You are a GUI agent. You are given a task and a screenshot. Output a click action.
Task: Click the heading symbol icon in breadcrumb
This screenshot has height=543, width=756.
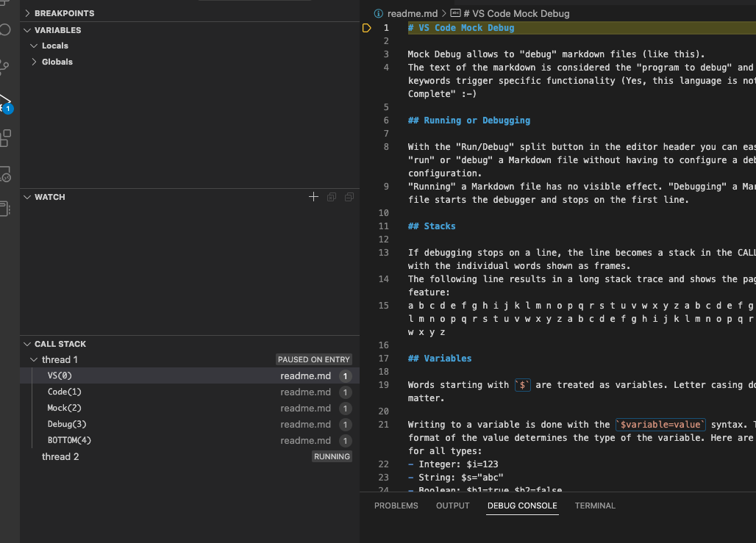click(455, 13)
